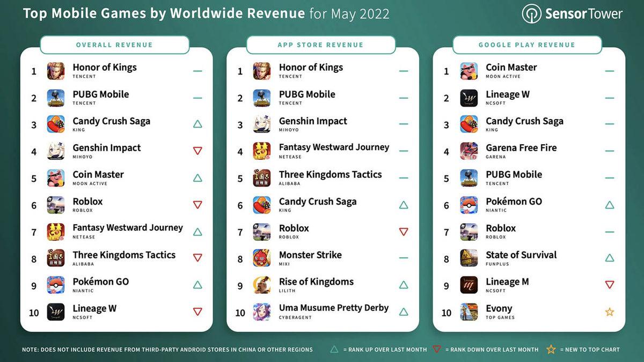Click the 'Rank Up Over Last Month' legend triangle
The height and width of the screenshot is (362, 644).
pyautogui.click(x=334, y=349)
